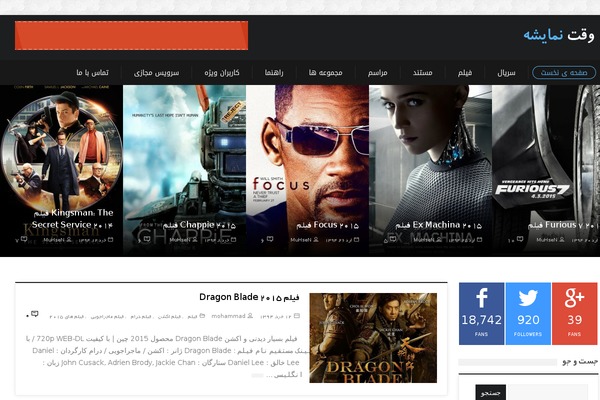
Task: Open the مجموعه ها menu item
Action: click(326, 73)
